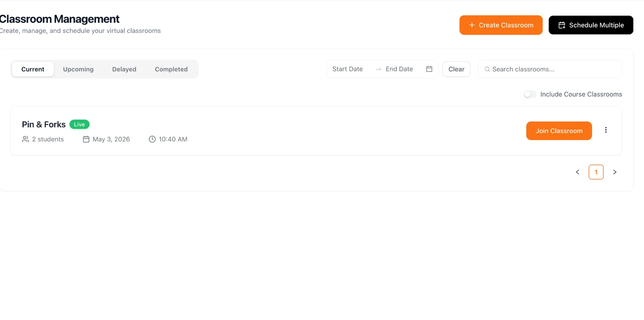The height and width of the screenshot is (320, 644).
Task: Click the students people icon
Action: (x=25, y=139)
